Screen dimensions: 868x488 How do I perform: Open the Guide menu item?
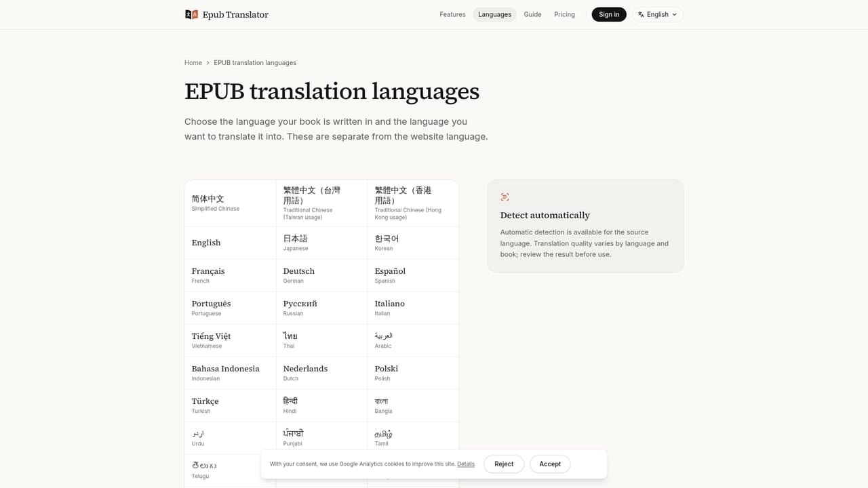coord(532,14)
